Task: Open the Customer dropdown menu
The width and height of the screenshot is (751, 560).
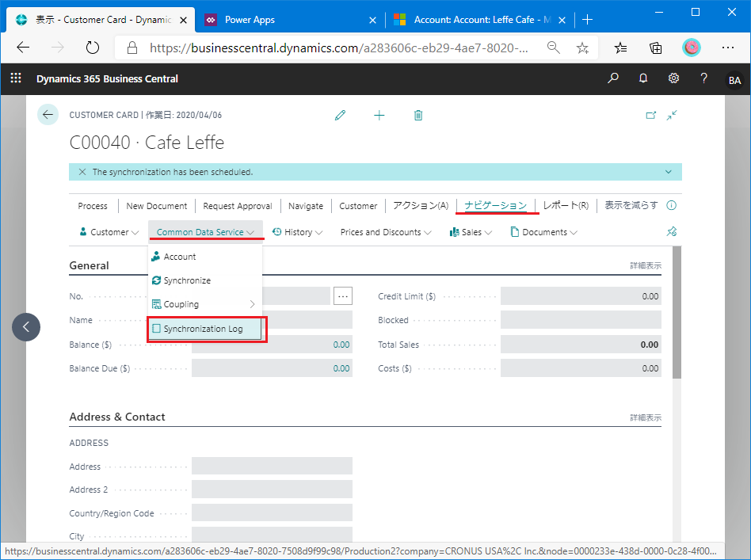Action: (x=109, y=232)
